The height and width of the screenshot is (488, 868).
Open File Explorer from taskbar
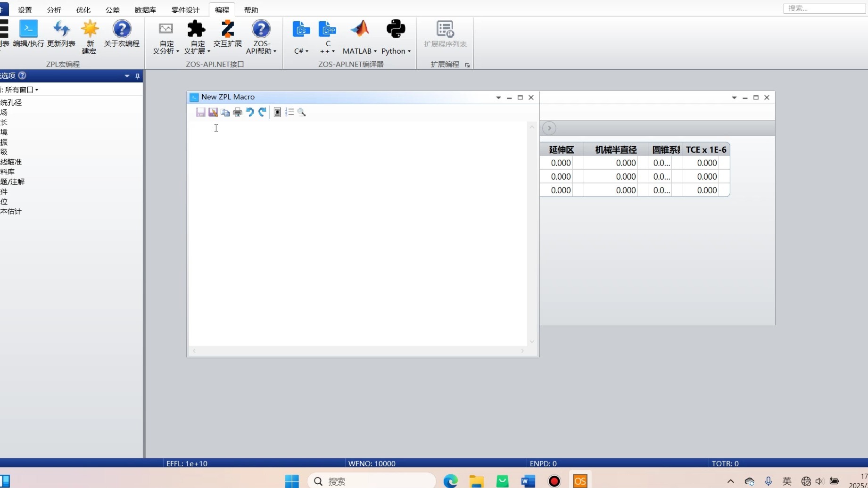[x=476, y=481]
